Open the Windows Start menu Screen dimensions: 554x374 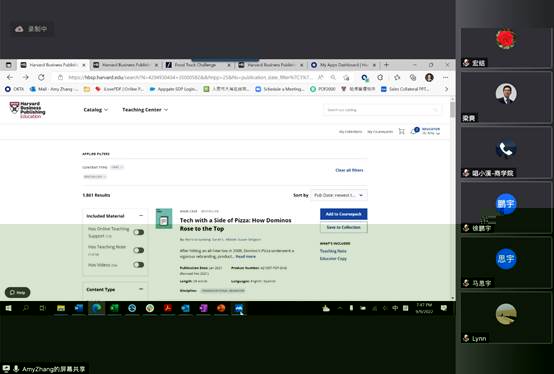[x=8, y=308]
